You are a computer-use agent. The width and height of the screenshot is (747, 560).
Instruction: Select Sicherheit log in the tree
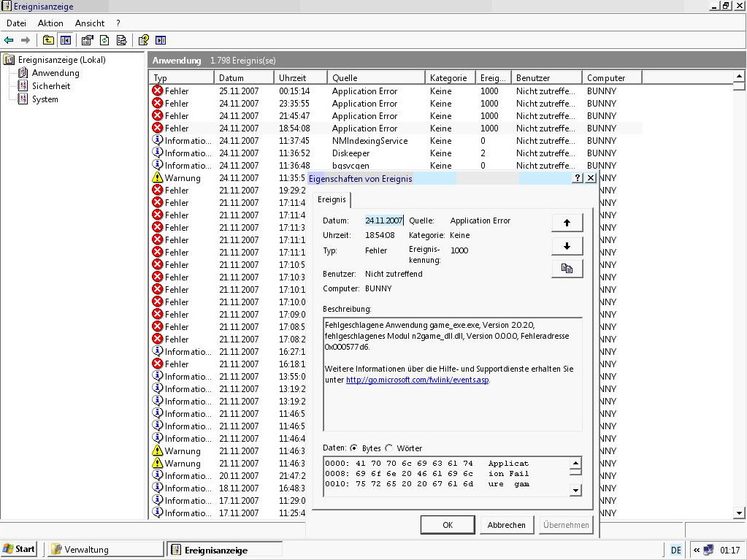click(x=51, y=86)
